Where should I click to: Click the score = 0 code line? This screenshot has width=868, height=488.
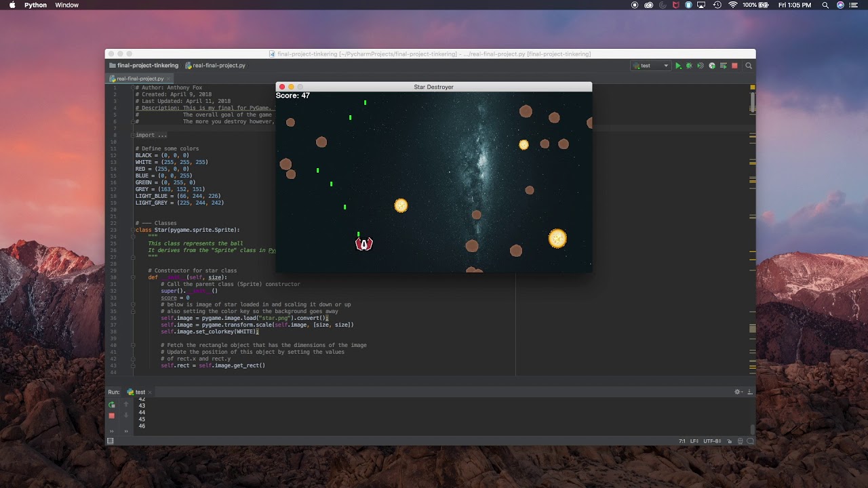click(175, 298)
